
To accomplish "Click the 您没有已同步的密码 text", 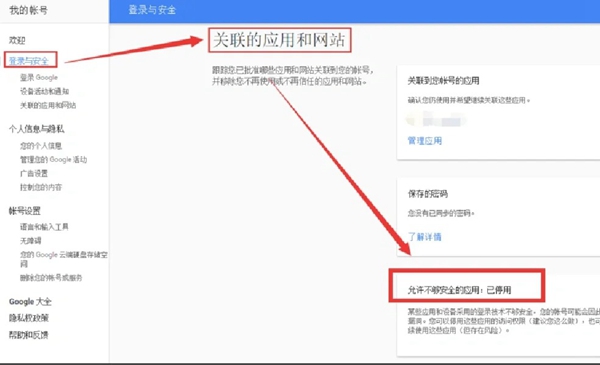I will (441, 213).
